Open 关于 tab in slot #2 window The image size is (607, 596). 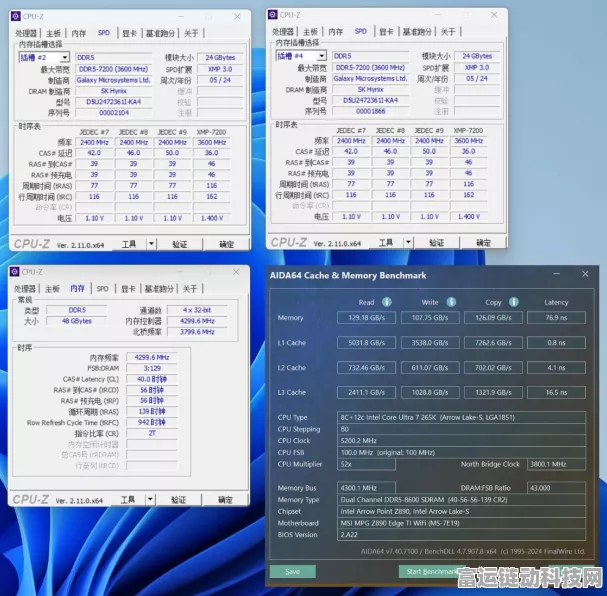pos(191,33)
